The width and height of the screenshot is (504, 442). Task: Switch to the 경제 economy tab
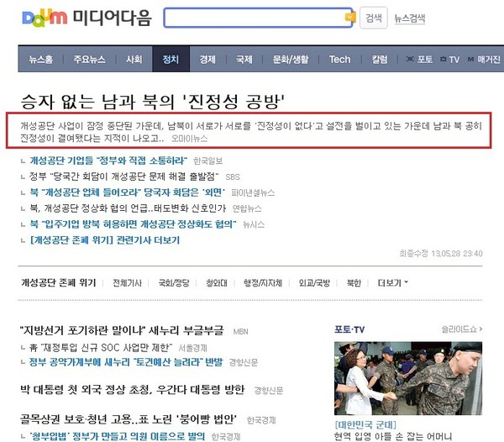click(207, 60)
